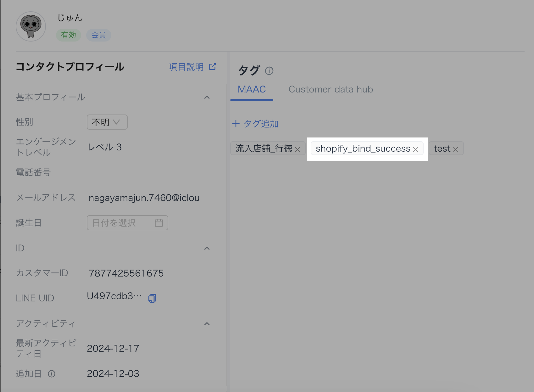Switch to the Customer data hub tab
This screenshot has height=392, width=534.
pyautogui.click(x=331, y=89)
